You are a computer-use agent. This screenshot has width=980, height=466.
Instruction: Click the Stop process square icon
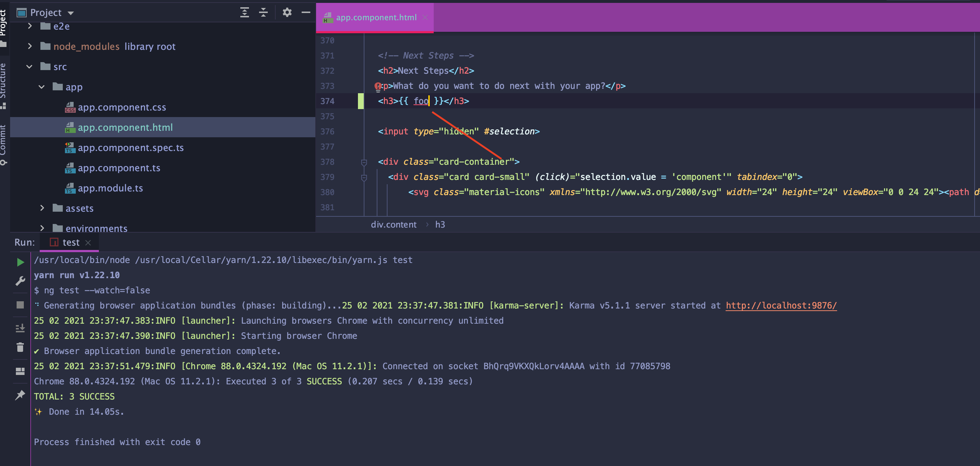coord(20,305)
